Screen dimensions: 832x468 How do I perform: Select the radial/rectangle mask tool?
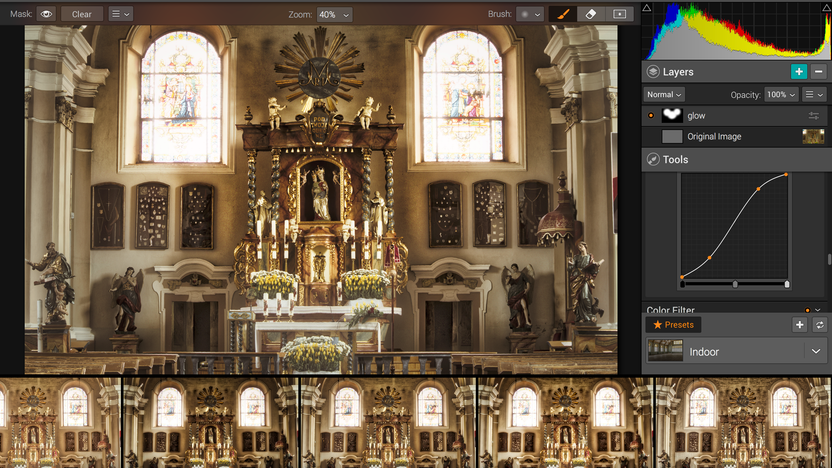[x=619, y=14]
